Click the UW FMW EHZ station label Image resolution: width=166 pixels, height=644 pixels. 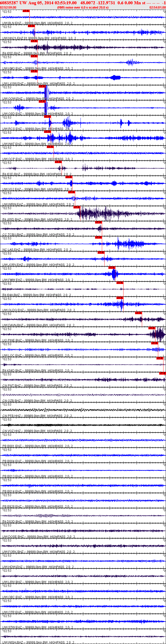point(38,280)
